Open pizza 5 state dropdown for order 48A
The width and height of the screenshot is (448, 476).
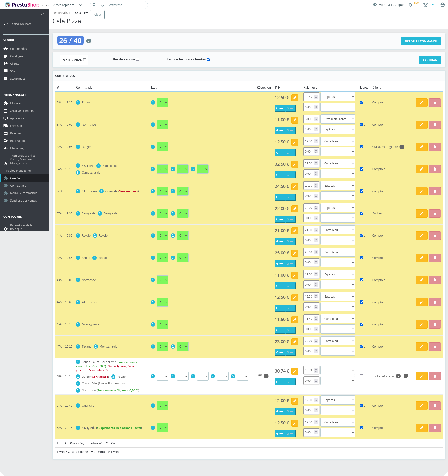[242, 376]
